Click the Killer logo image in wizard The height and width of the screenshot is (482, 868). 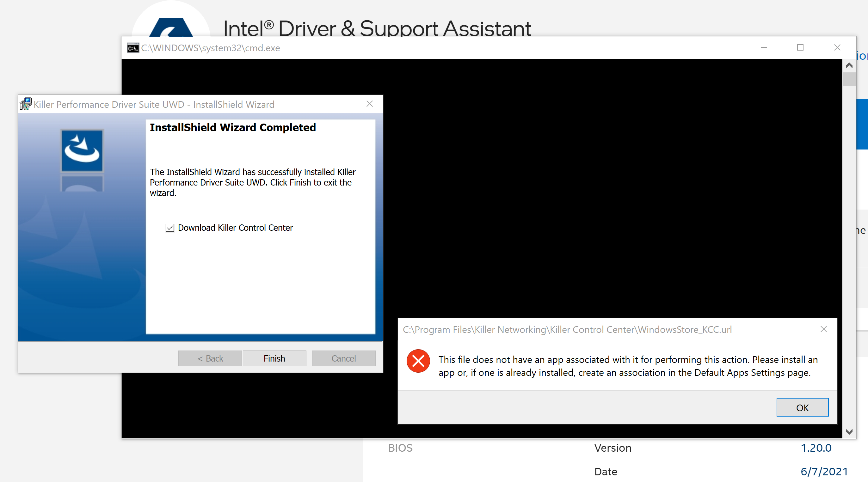82,151
